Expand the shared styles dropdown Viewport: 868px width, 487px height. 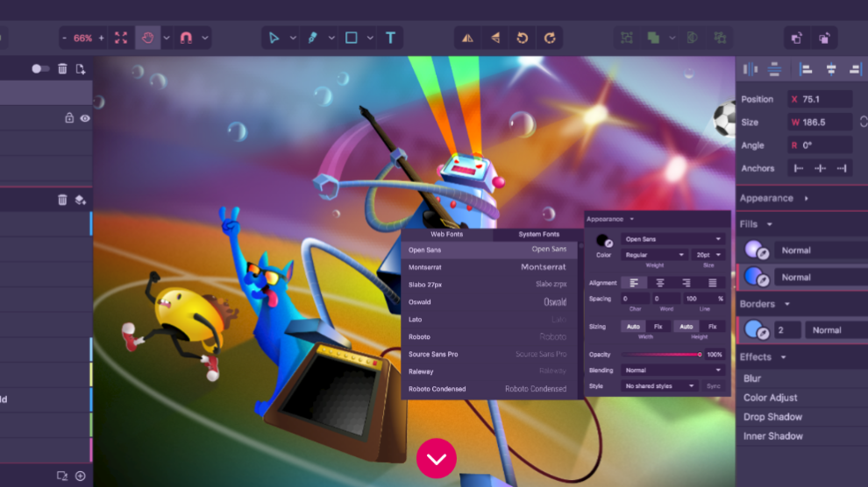pyautogui.click(x=659, y=386)
